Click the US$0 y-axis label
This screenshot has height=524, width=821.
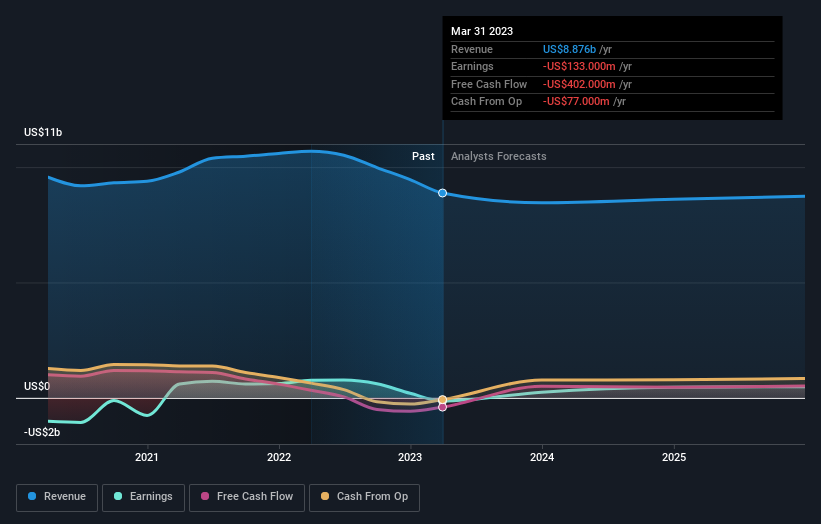(x=37, y=386)
